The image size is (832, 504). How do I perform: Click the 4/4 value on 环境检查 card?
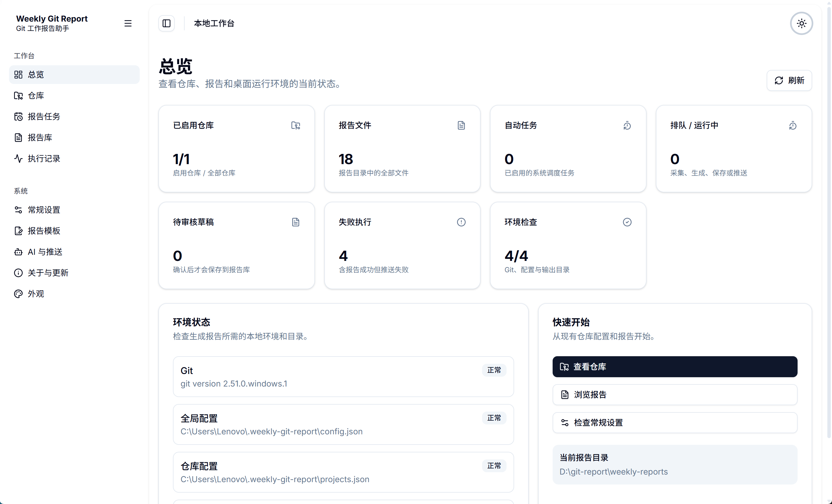tap(516, 256)
